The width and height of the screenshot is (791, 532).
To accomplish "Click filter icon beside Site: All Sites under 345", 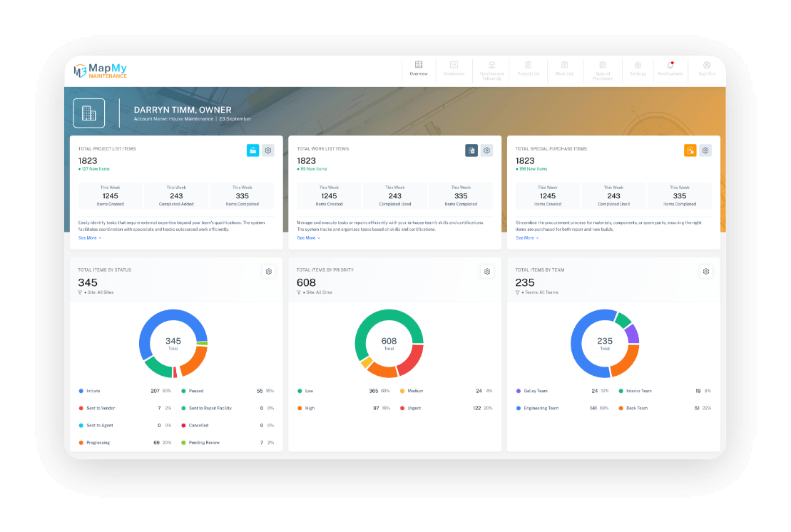I will coord(80,292).
